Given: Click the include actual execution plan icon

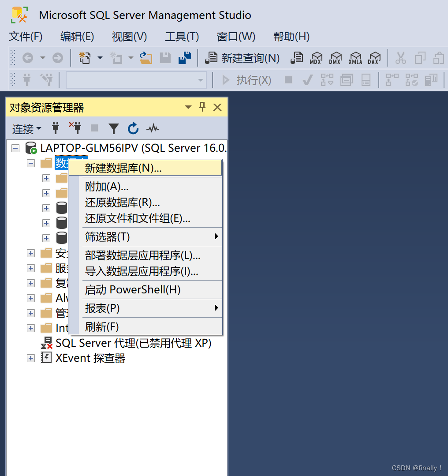Looking at the screenshot, I should click(392, 80).
